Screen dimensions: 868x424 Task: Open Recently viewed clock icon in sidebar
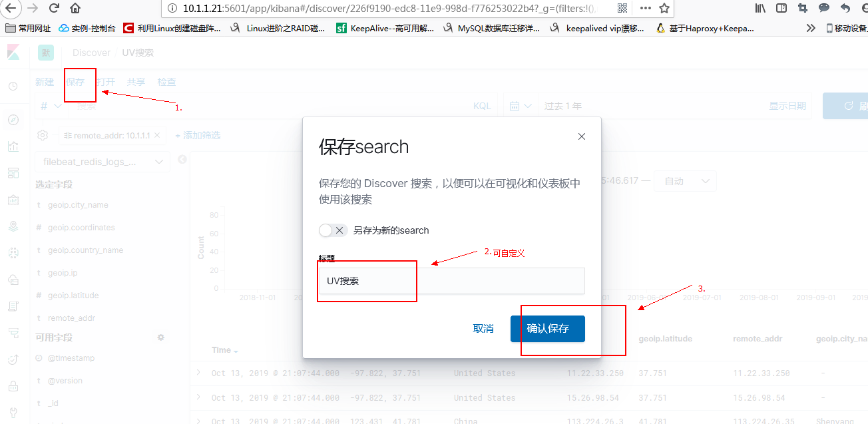point(13,86)
